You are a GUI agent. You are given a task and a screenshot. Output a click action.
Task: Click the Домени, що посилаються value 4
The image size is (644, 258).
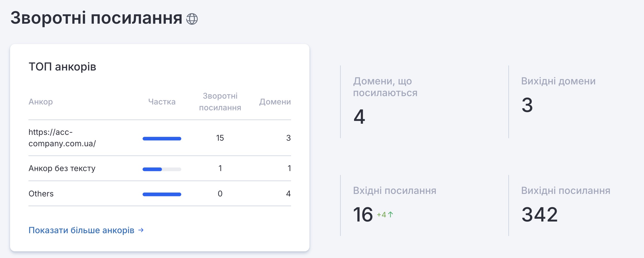pyautogui.click(x=359, y=116)
